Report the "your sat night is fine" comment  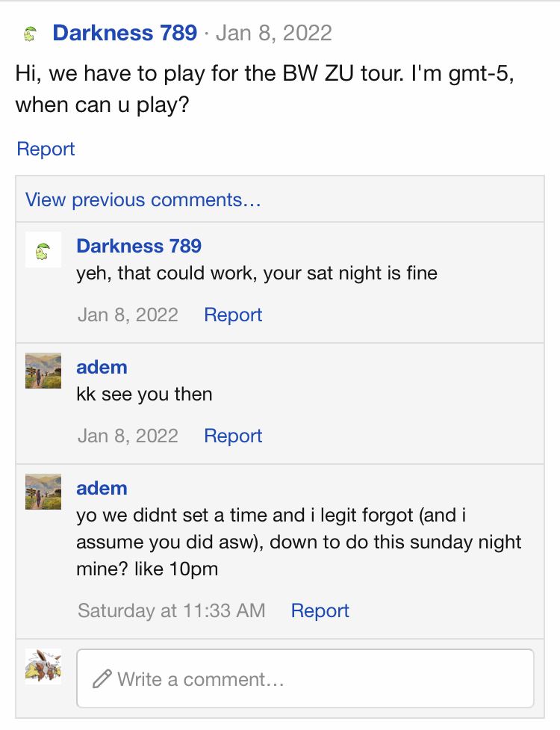233,315
